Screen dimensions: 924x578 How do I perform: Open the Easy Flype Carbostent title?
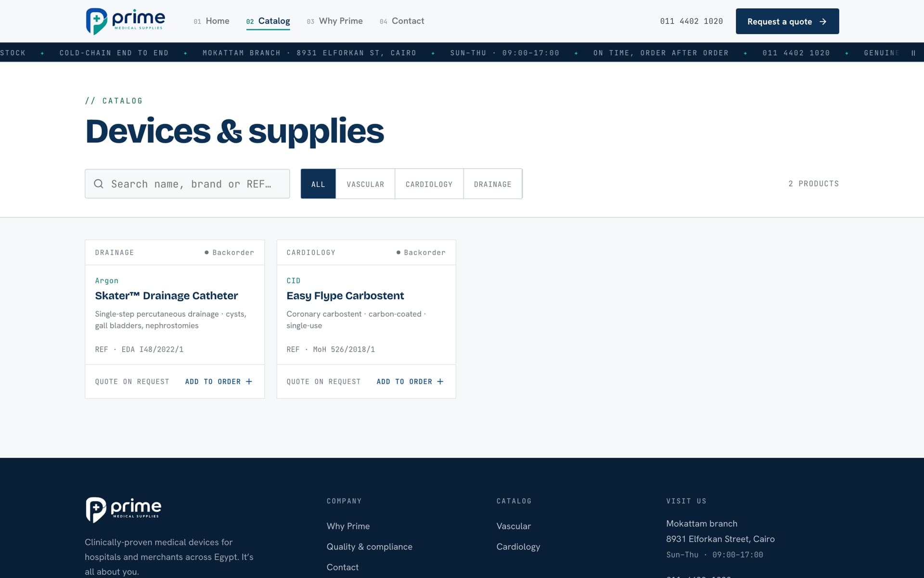tap(345, 296)
